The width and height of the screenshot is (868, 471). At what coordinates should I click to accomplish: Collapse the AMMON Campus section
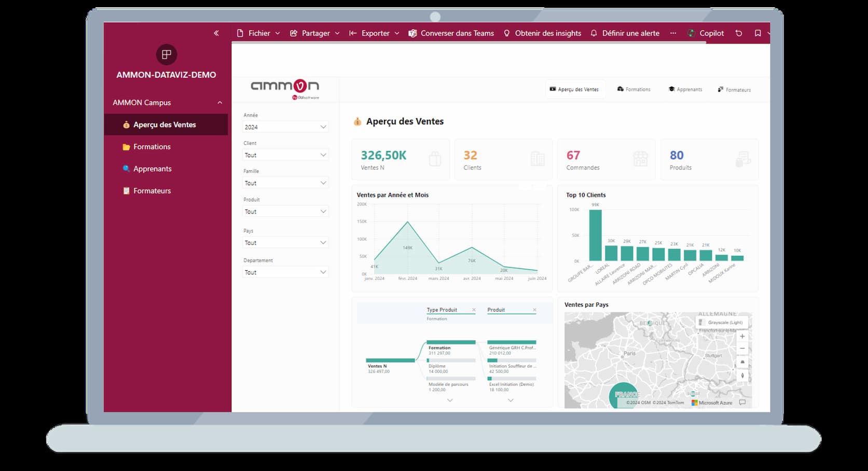[219, 103]
